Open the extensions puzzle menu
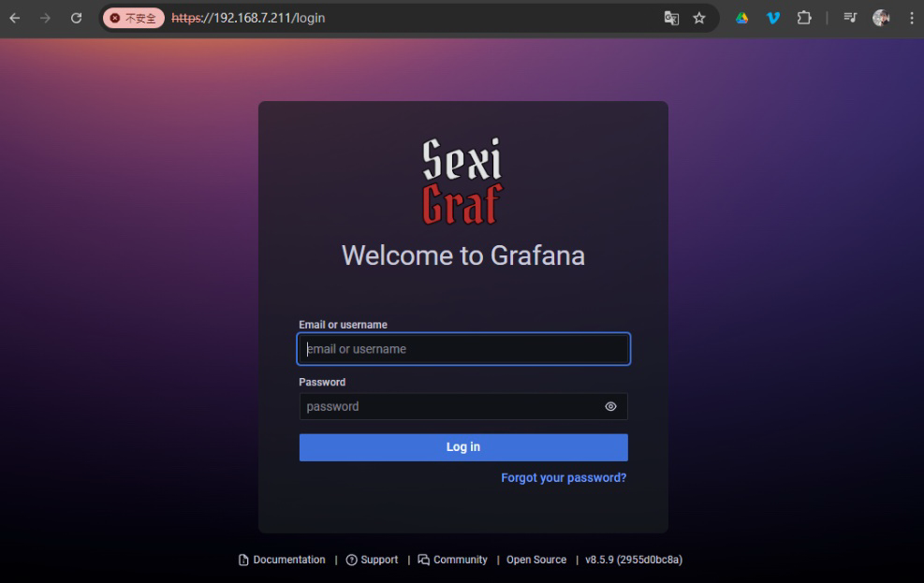The image size is (924, 583). click(804, 19)
